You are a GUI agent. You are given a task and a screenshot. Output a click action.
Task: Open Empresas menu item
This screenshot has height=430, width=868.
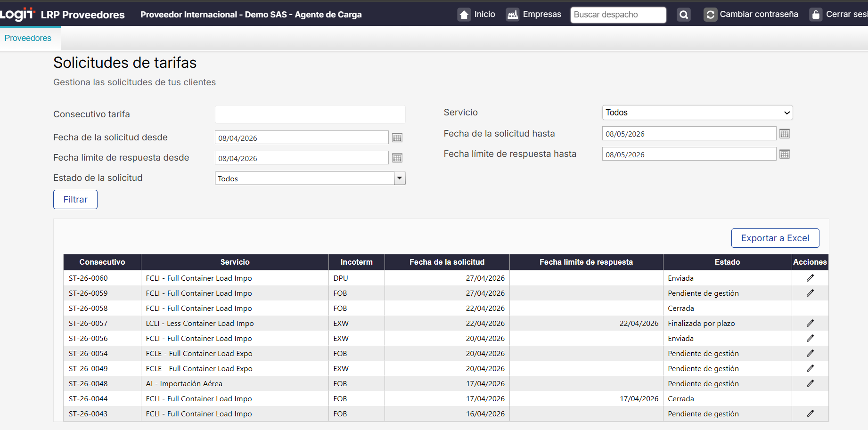(x=542, y=14)
